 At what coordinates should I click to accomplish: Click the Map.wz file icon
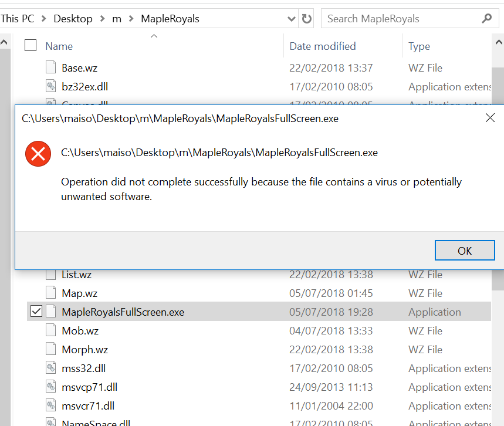click(x=51, y=293)
